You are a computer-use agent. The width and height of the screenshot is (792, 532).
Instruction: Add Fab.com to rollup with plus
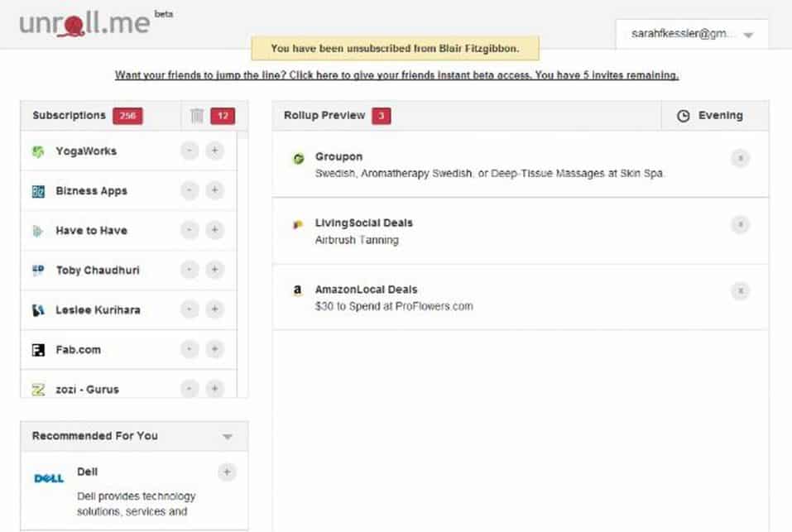pyautogui.click(x=214, y=349)
